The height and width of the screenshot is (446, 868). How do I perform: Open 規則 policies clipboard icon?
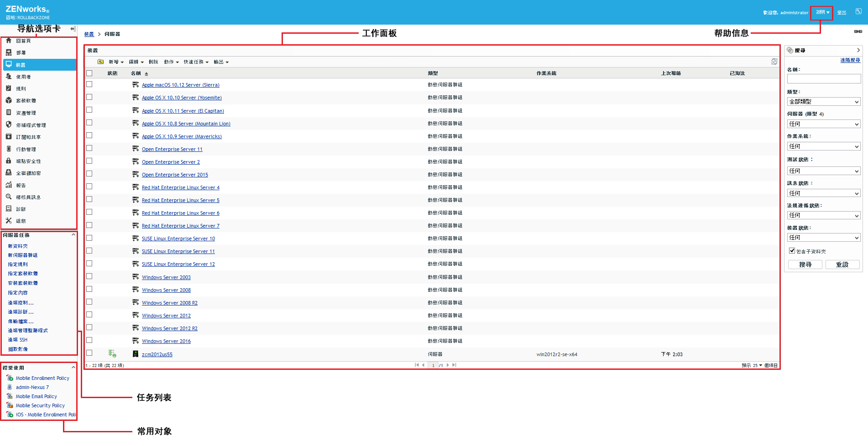pos(9,88)
